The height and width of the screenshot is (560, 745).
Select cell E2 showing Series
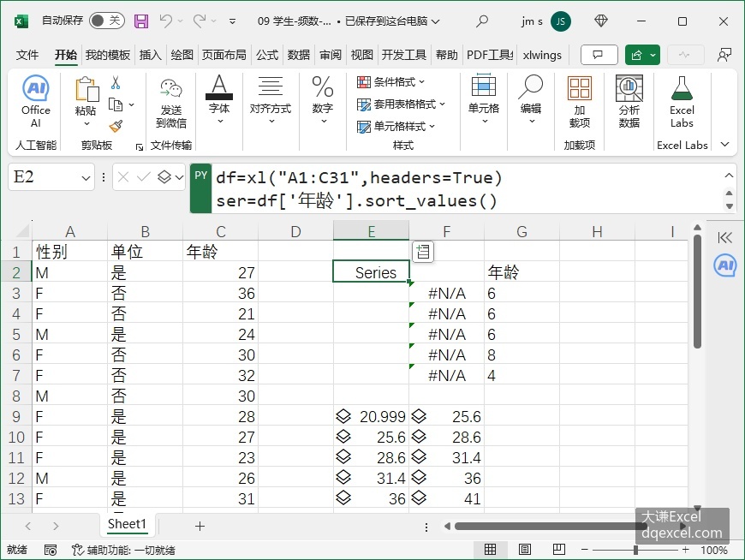371,271
